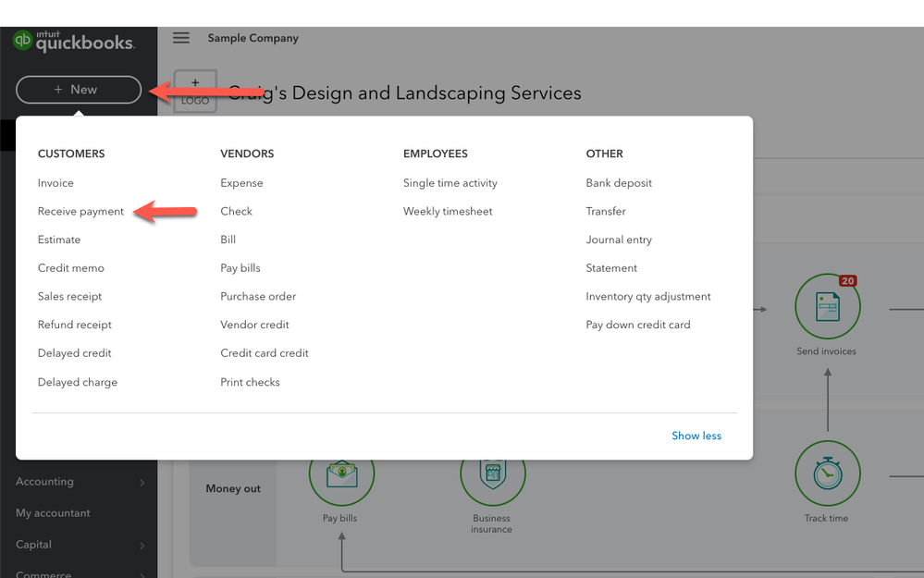
Task: Choose Invoice from Customers list
Action: click(55, 183)
